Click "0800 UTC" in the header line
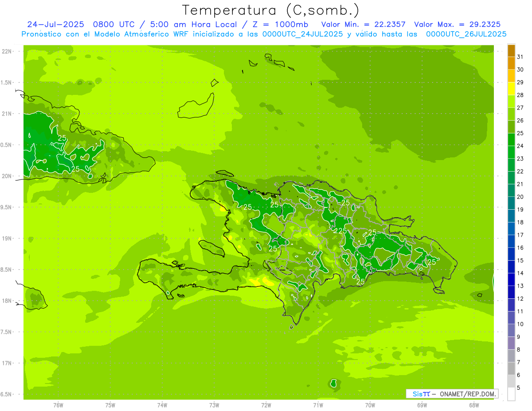 (113, 24)
